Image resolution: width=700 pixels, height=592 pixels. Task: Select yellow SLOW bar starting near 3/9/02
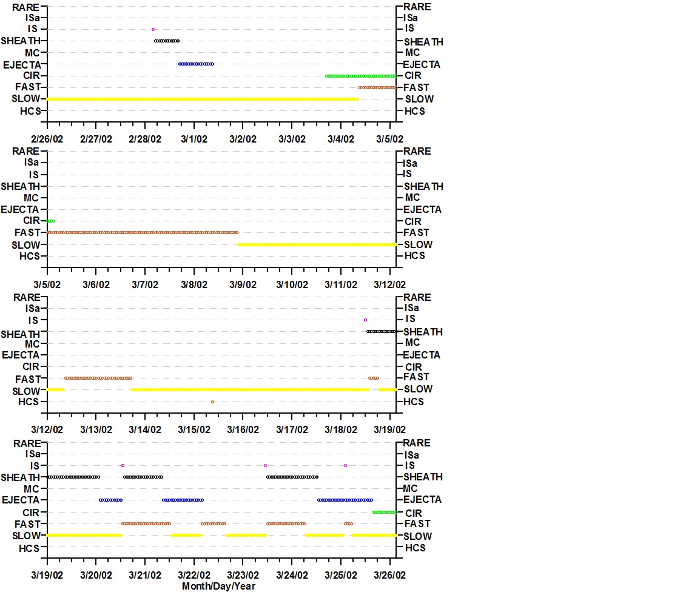pos(317,244)
